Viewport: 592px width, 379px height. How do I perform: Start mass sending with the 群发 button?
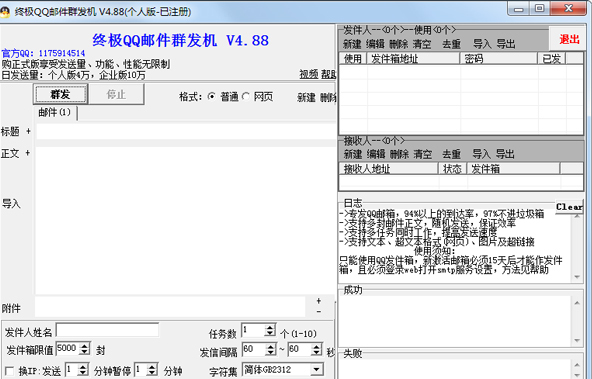click(x=60, y=94)
